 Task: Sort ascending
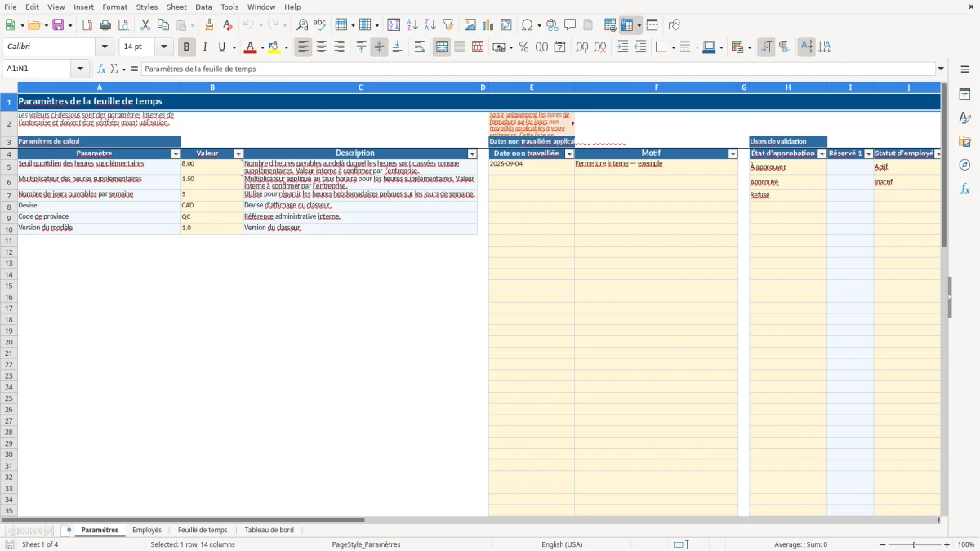[412, 25]
